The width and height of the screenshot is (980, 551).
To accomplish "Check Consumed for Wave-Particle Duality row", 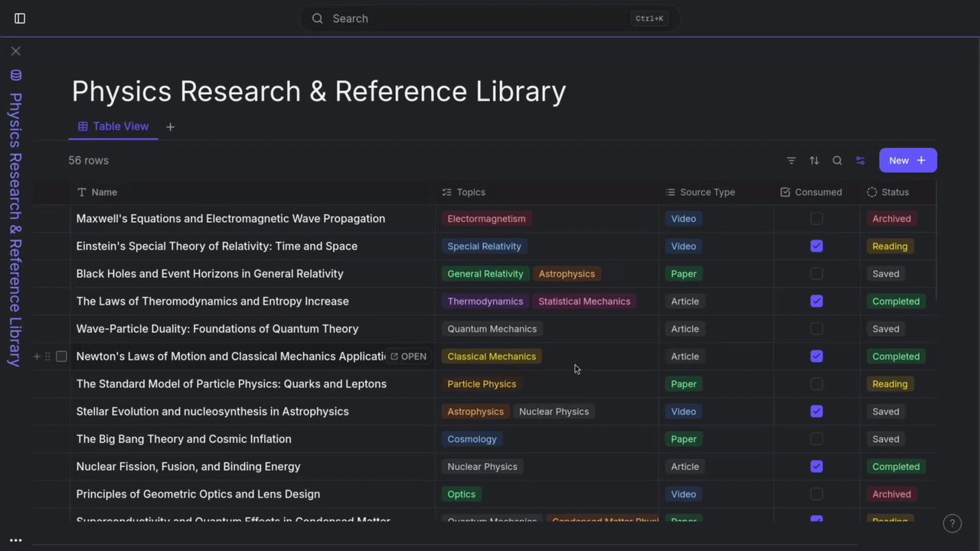I will [x=817, y=329].
